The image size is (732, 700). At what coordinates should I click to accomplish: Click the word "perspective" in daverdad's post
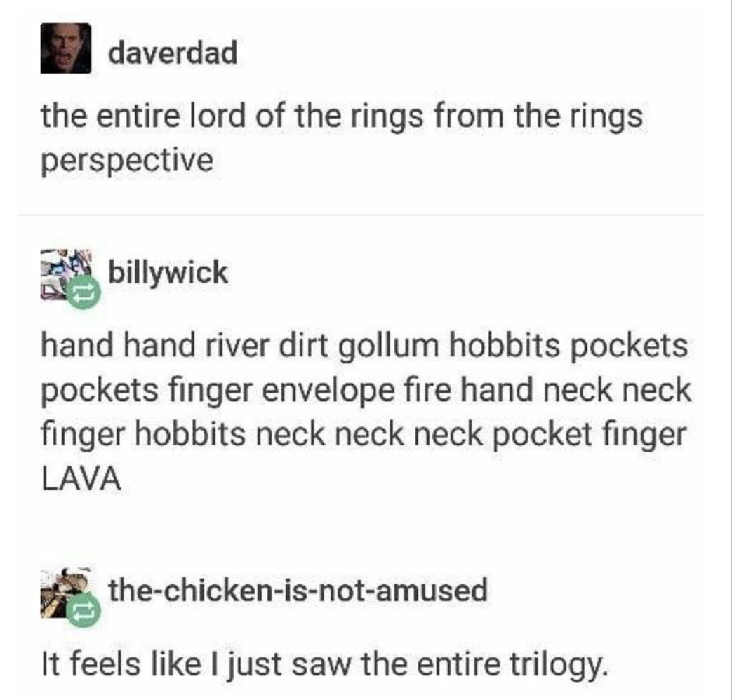coord(128,161)
